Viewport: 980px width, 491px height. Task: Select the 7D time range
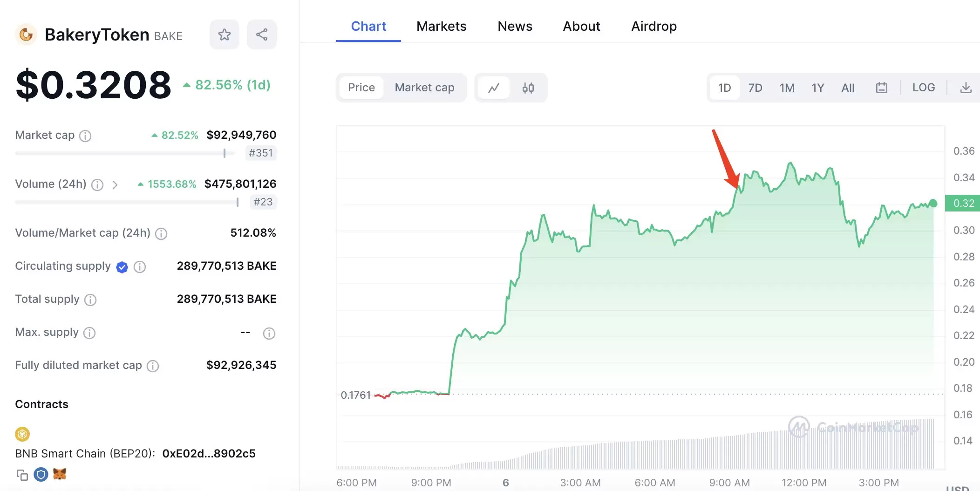coord(755,88)
